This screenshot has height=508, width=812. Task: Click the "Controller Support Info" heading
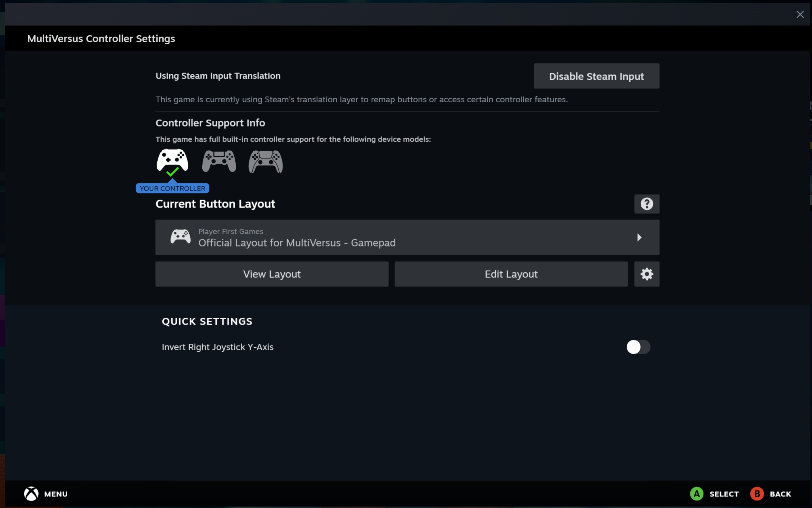[210, 123]
